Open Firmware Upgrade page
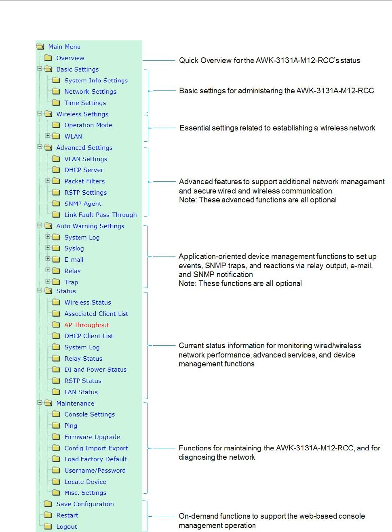The width and height of the screenshot is (392, 532). coord(92,437)
